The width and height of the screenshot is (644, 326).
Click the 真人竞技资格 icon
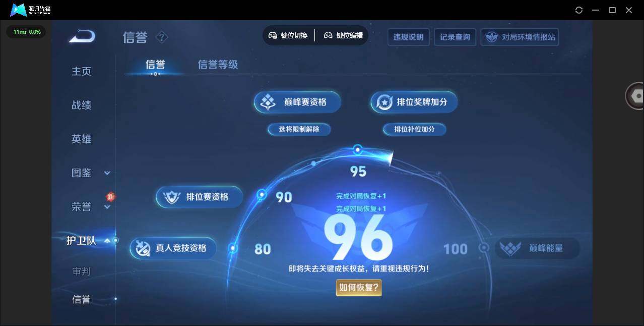[143, 248]
